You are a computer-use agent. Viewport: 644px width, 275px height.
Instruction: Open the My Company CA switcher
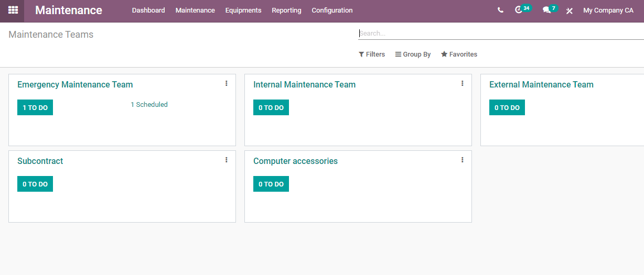point(608,10)
